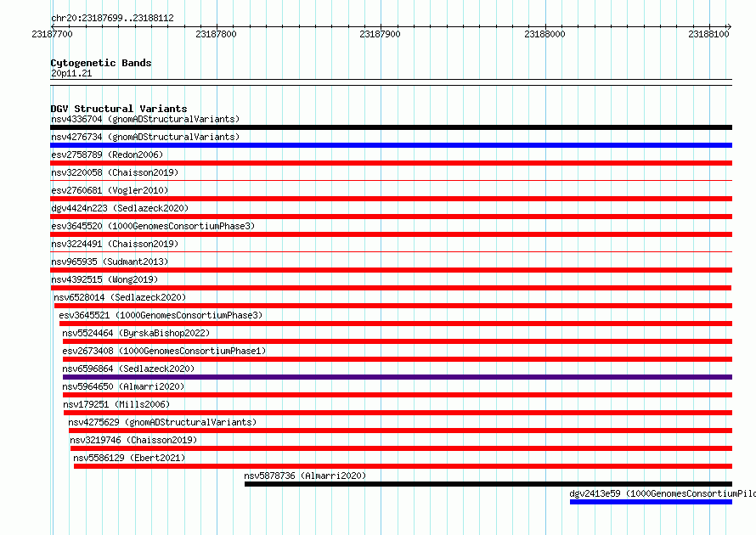This screenshot has width=756, height=535.
Task: Click the red bar under nsv5964650
Action: tap(398, 395)
